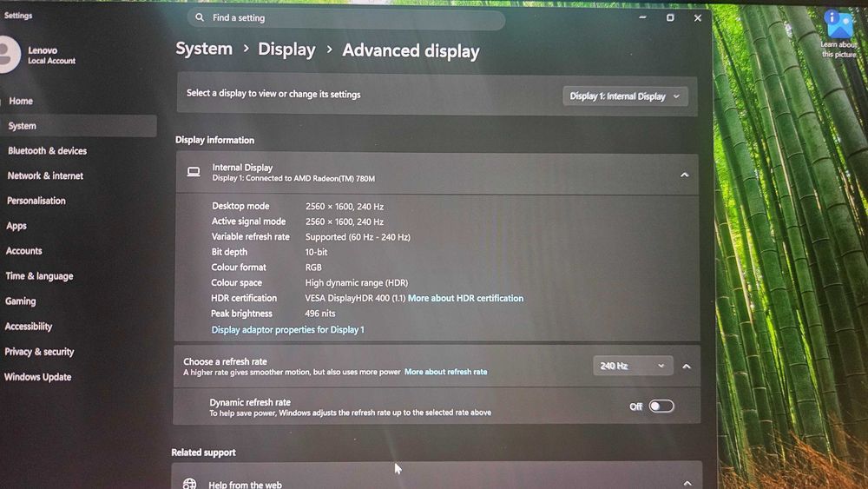The image size is (868, 489).
Task: Open Windows Update settings
Action: [37, 377]
